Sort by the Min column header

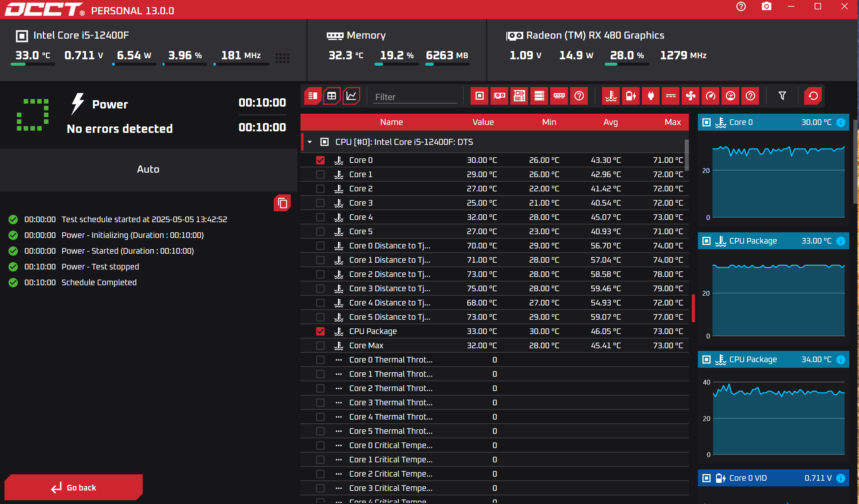549,122
